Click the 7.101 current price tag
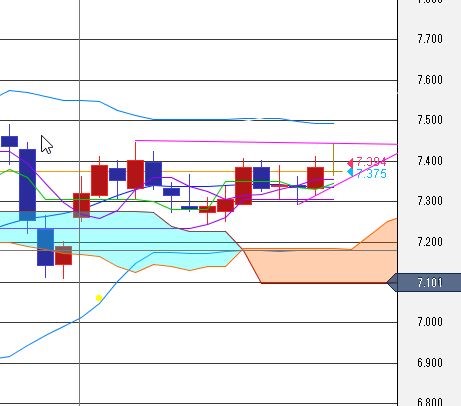The image size is (461, 406). coord(424,283)
